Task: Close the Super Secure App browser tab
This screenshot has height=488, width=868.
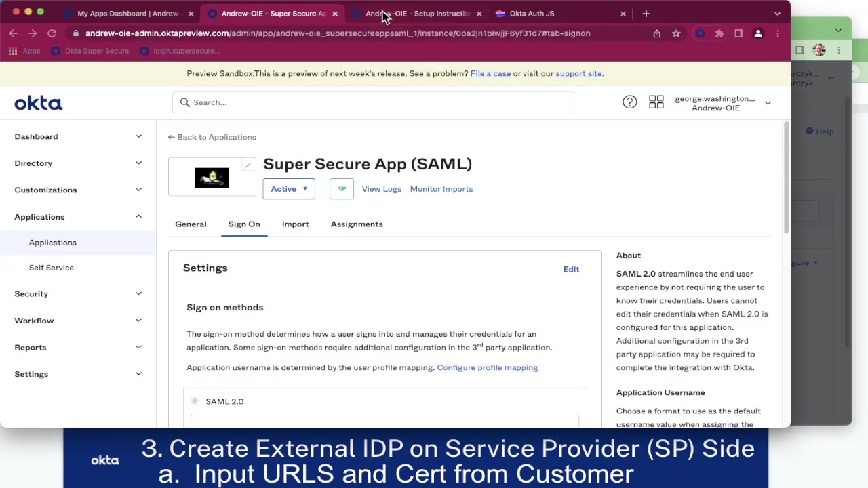Action: pos(335,14)
